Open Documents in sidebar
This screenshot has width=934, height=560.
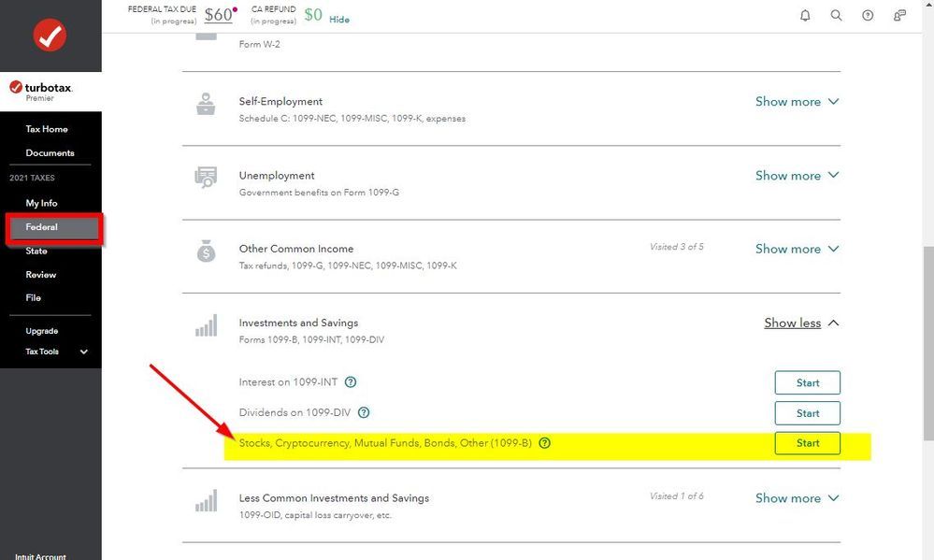pyautogui.click(x=50, y=152)
